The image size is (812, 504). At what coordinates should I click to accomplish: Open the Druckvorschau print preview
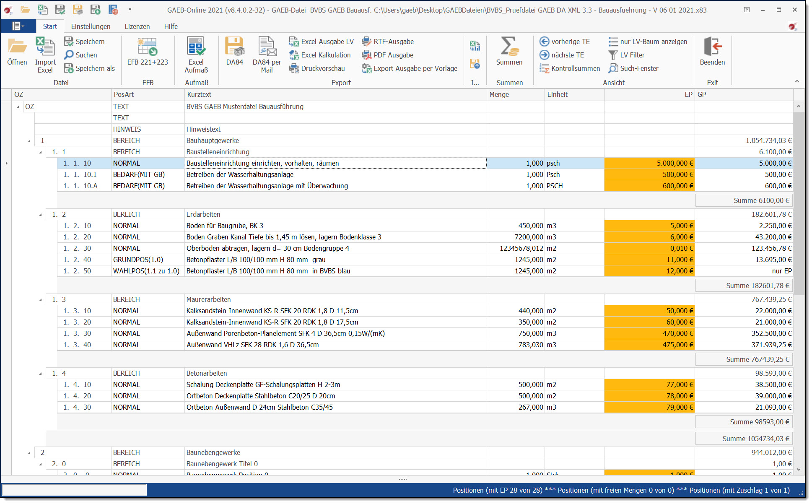click(317, 68)
